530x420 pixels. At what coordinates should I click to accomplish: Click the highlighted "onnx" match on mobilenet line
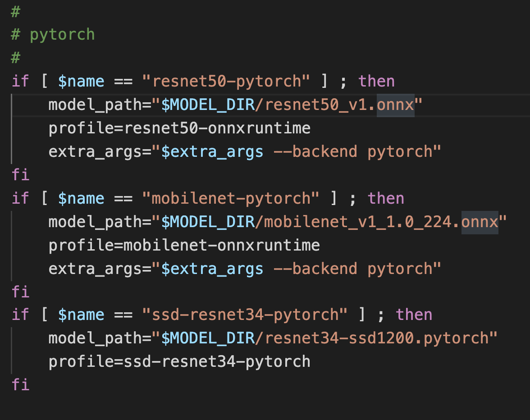click(480, 221)
